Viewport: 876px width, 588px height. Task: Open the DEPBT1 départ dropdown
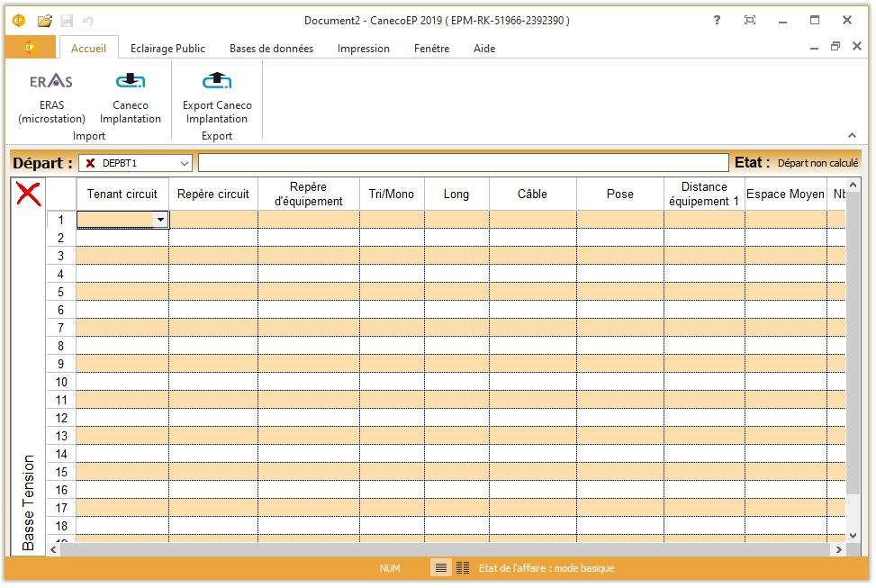(x=185, y=163)
